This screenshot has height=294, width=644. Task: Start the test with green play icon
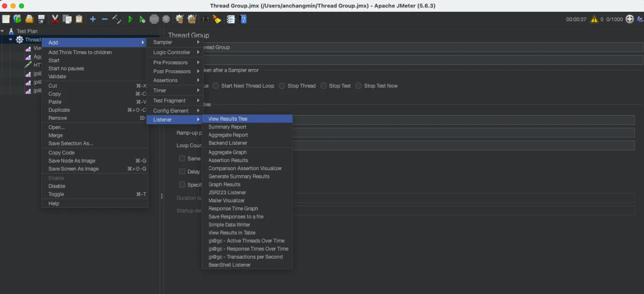(x=130, y=19)
